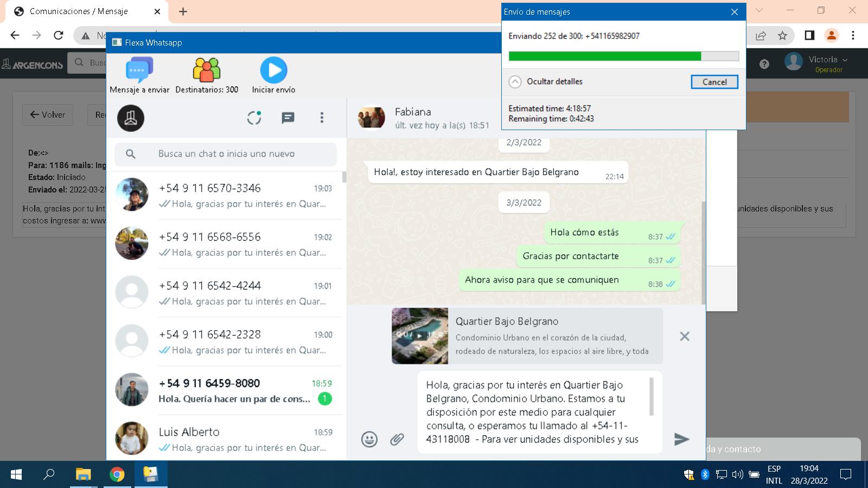
Task: Click the Quartier link preview thumbnail
Action: pyautogui.click(x=420, y=336)
